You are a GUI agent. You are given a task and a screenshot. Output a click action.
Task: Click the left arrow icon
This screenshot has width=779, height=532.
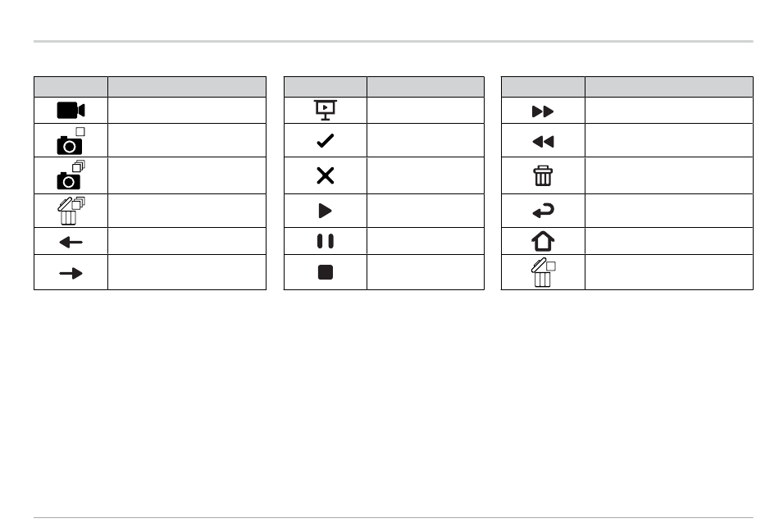tap(71, 242)
